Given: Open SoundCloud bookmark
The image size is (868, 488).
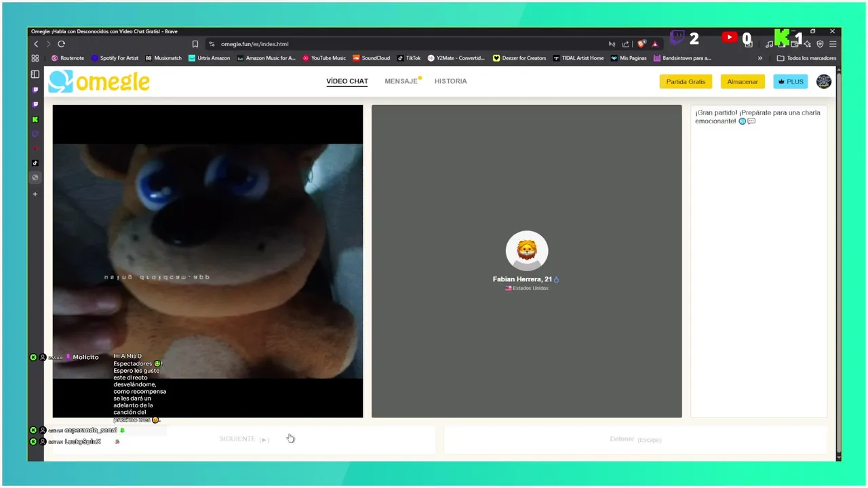Looking at the screenshot, I should pos(372,58).
